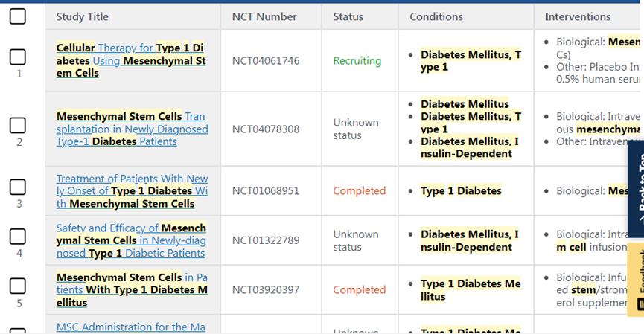The height and width of the screenshot is (334, 644).
Task: Check the box for study row 1
Action: click(18, 56)
